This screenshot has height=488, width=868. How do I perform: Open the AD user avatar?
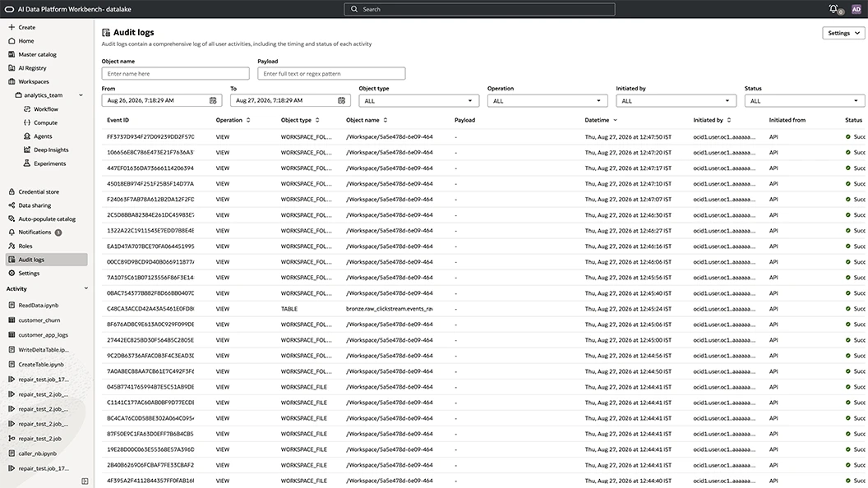(856, 9)
